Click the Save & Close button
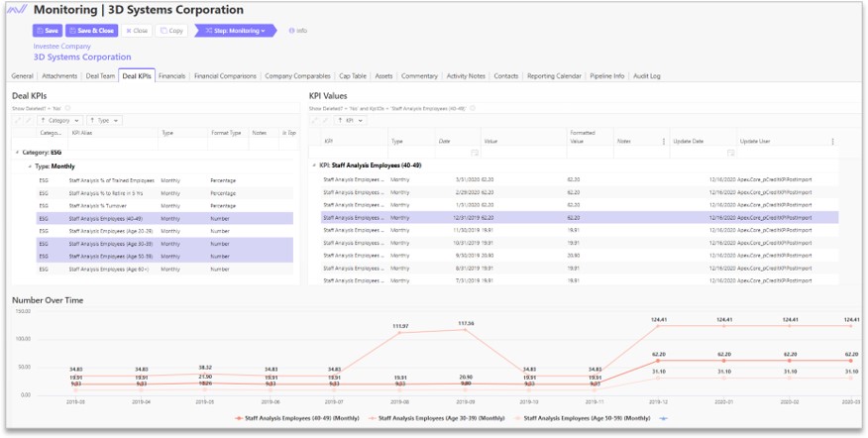Viewport: 868px width, 438px height. pyautogui.click(x=91, y=31)
